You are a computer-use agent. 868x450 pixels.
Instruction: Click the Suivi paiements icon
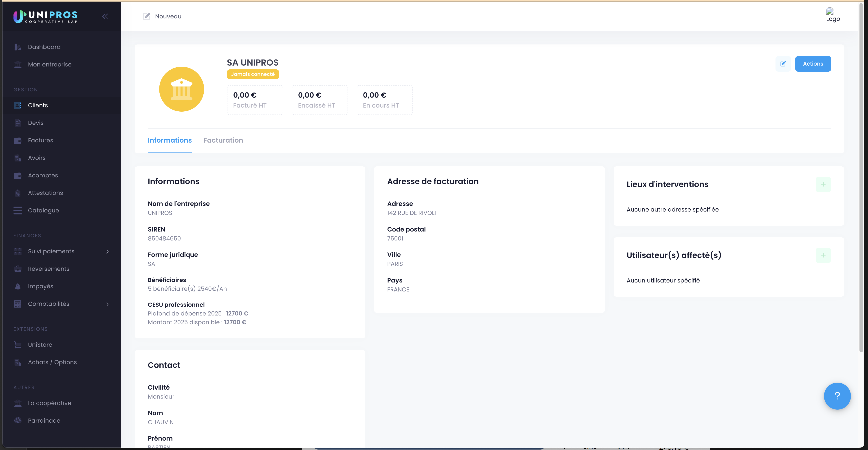click(18, 251)
